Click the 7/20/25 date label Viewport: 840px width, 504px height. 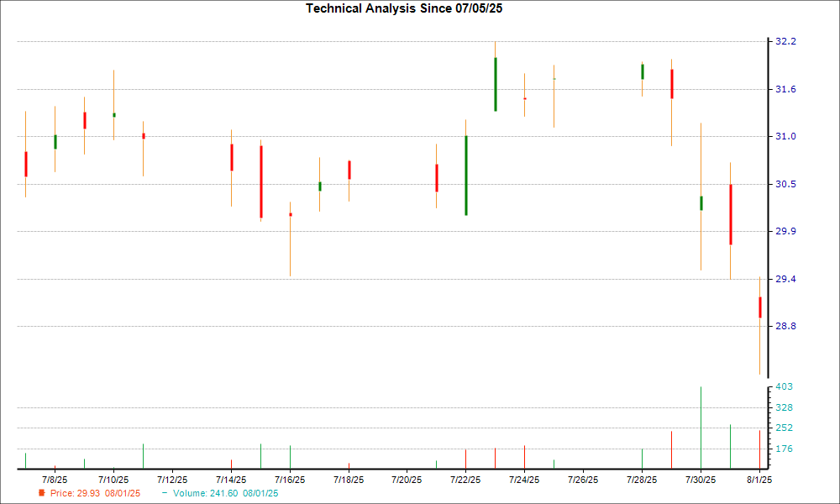(x=407, y=480)
